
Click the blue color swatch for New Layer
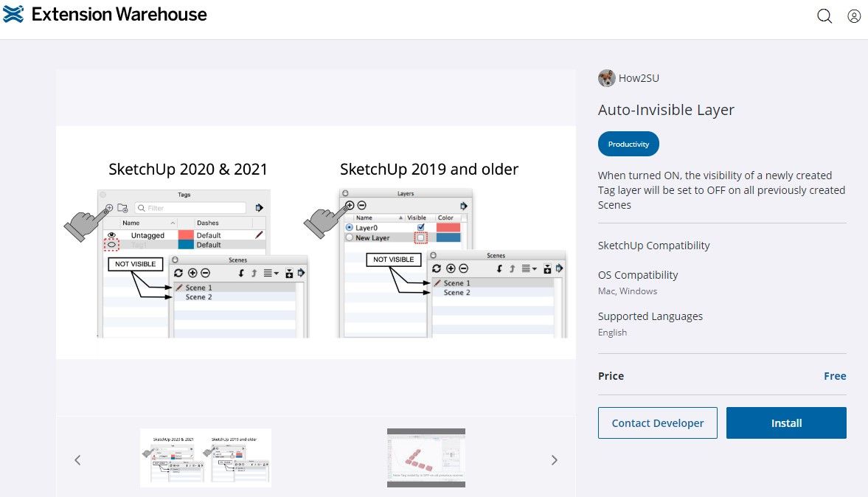pyautogui.click(x=448, y=238)
